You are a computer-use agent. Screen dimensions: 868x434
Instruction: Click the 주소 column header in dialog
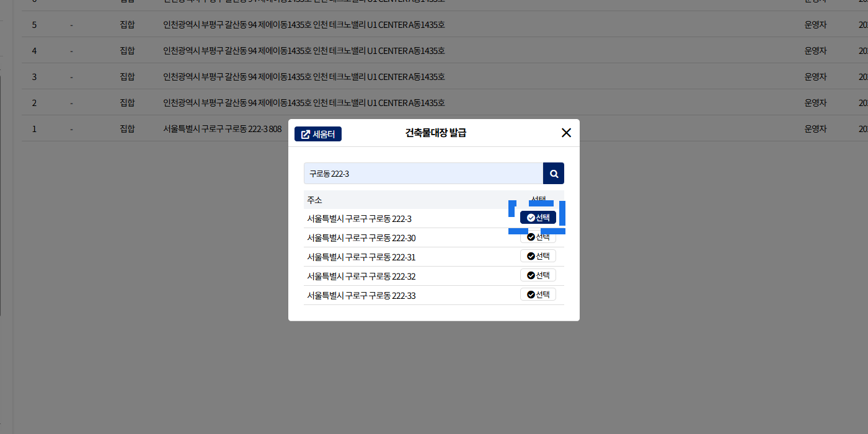[314, 200]
